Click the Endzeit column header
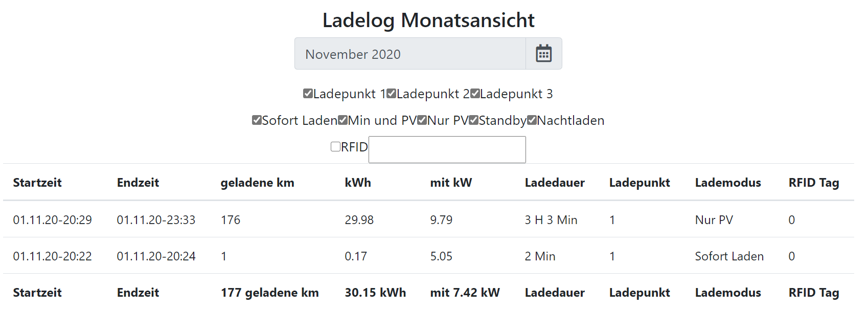This screenshot has height=309, width=868. [138, 183]
